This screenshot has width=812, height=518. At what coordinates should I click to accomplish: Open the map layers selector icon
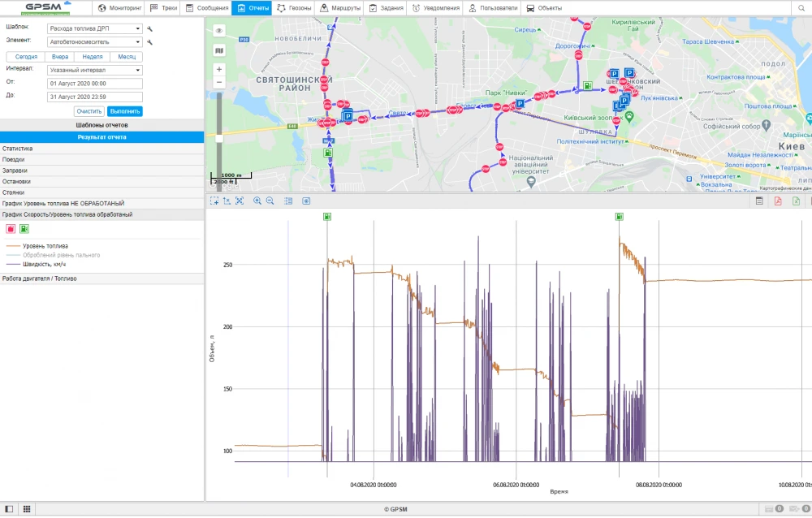point(218,50)
